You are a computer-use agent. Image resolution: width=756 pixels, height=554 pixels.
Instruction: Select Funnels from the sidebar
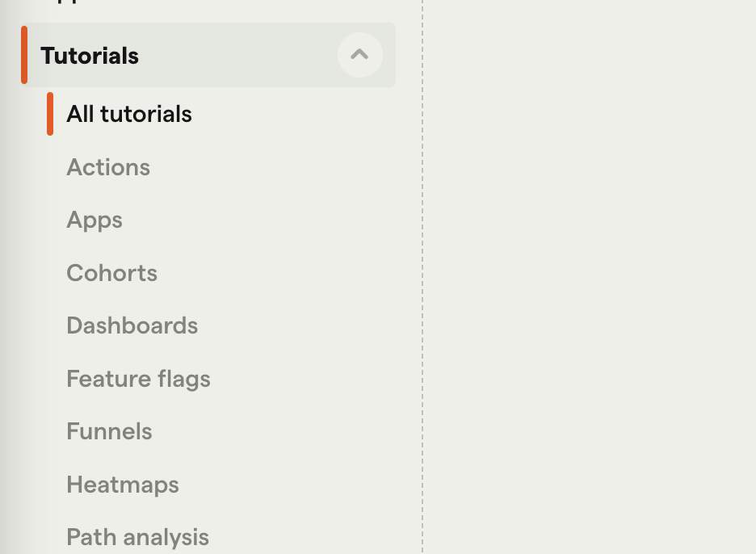click(x=109, y=431)
